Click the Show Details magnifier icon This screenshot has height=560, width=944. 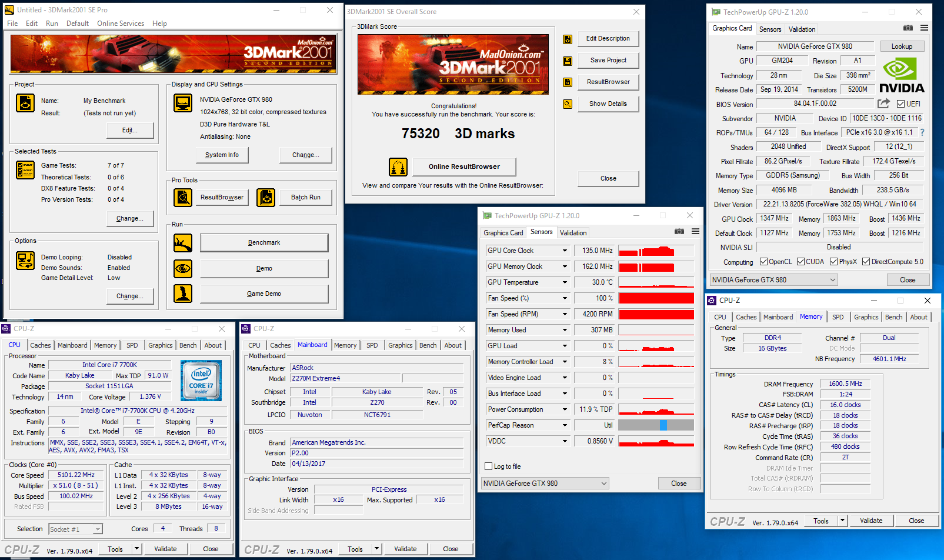[568, 104]
